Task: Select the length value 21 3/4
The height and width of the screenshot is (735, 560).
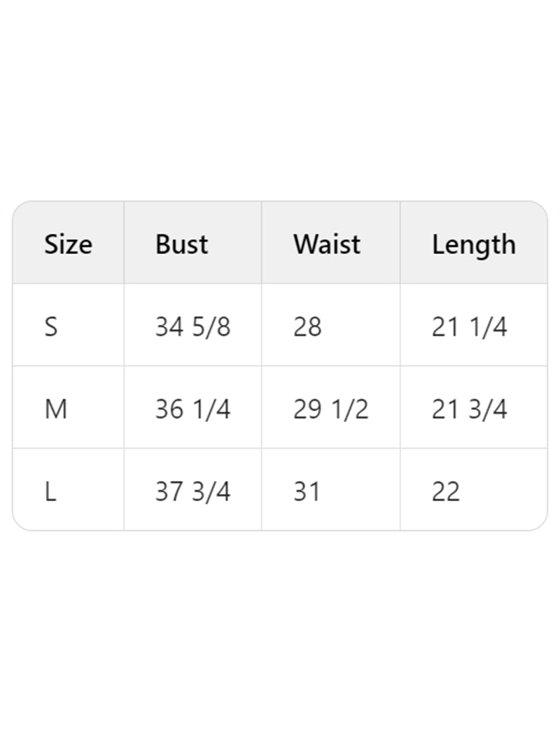Action: pyautogui.click(x=469, y=409)
